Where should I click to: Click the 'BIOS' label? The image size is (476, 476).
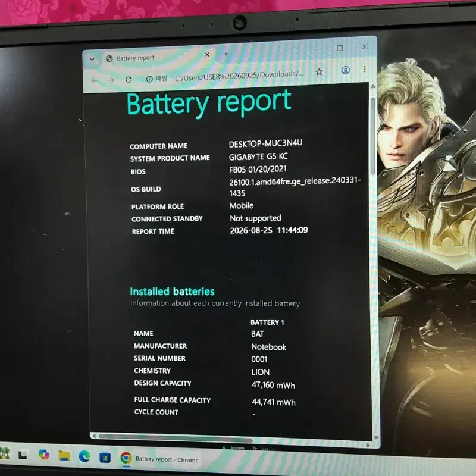[138, 171]
